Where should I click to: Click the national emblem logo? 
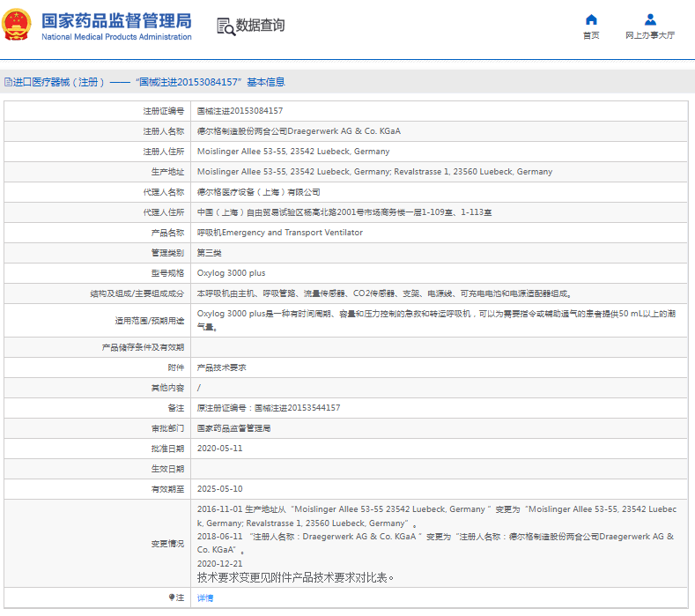point(18,26)
